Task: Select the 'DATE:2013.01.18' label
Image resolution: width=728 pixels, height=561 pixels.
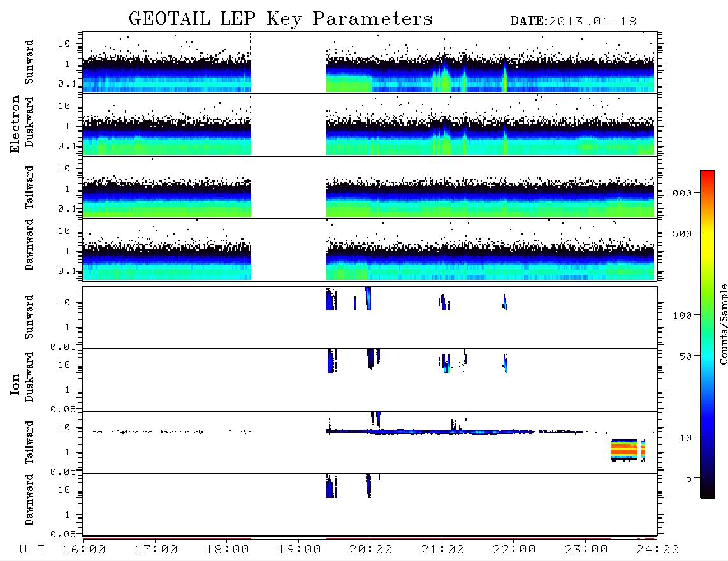Action: coord(573,22)
